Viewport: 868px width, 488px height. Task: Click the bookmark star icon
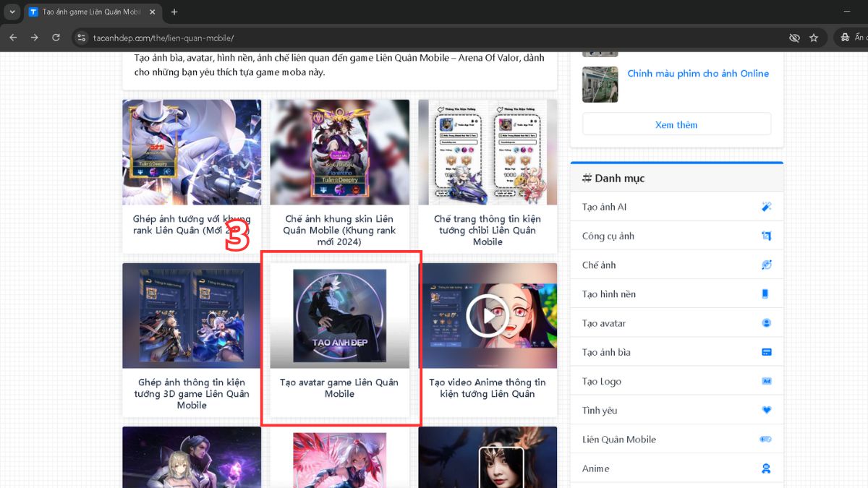click(x=814, y=38)
